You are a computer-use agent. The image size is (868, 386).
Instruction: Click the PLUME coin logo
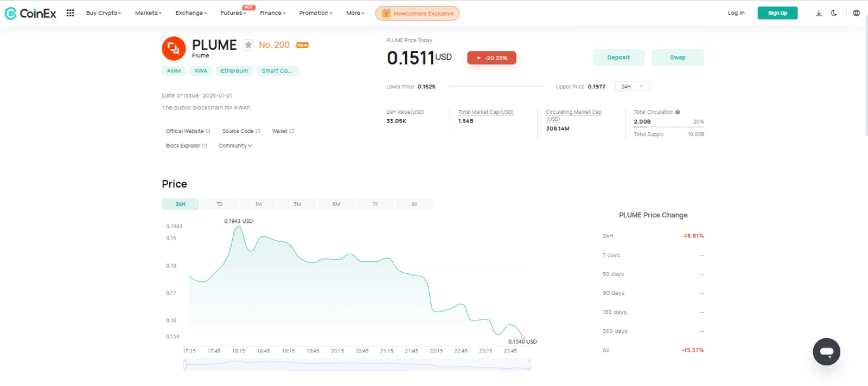174,49
